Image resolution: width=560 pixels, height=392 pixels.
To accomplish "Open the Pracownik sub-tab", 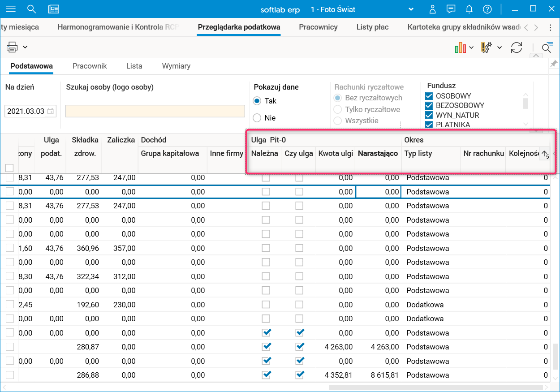I will 90,66.
